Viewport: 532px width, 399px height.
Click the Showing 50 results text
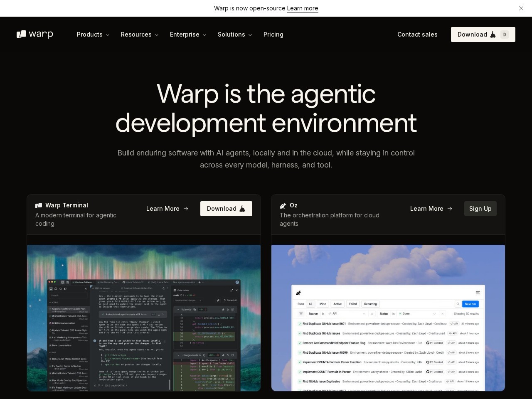[466, 314]
